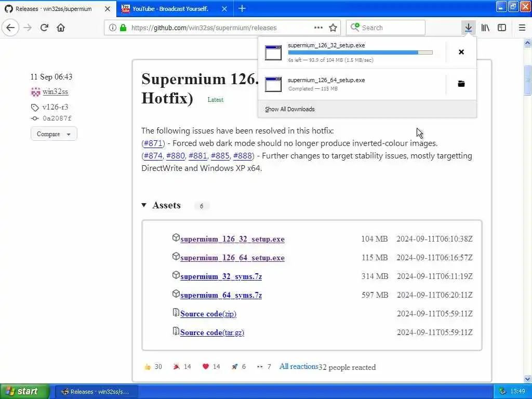Click the search engine magnifier icon

click(355, 27)
